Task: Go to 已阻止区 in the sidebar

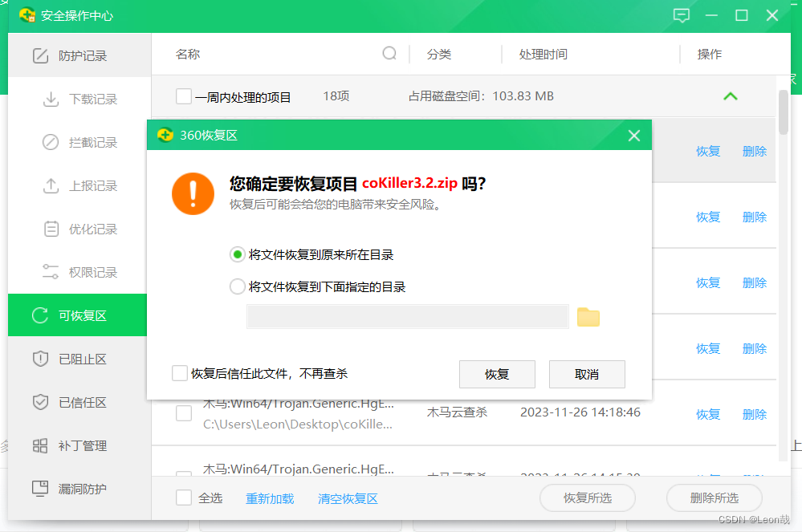Action: [x=79, y=359]
